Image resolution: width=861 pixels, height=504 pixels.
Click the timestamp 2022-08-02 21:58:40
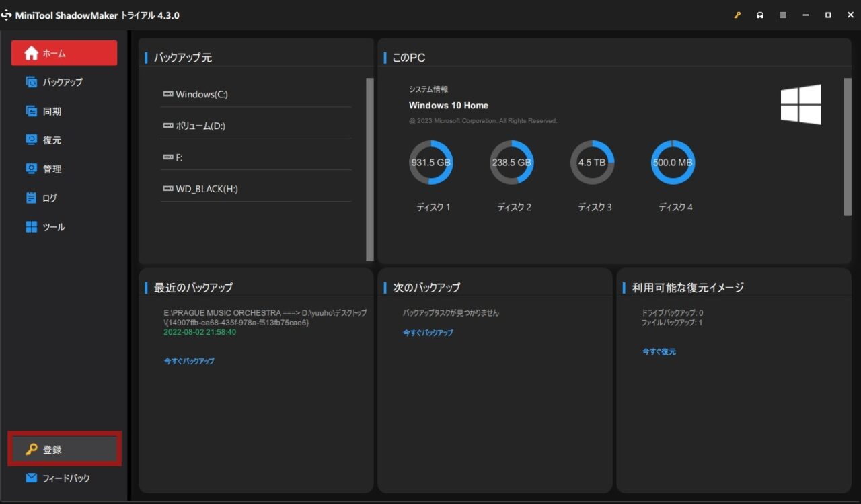200,332
